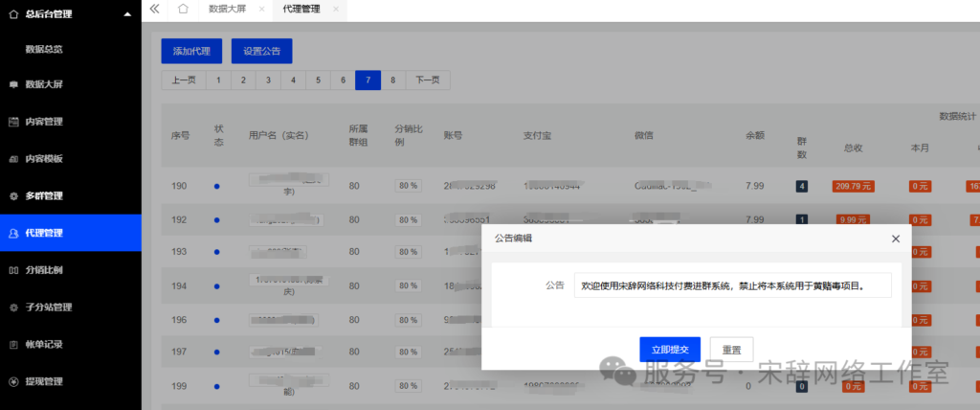Focus the 公告 text input field

pos(732,285)
